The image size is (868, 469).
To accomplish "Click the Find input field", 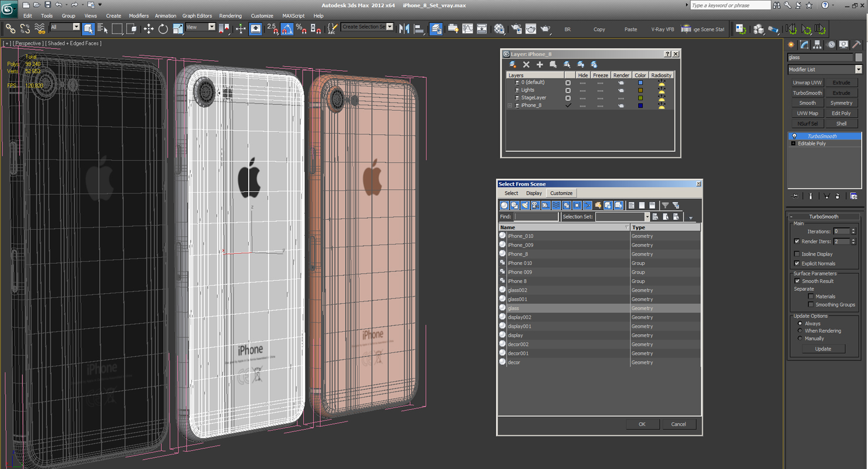I will point(536,217).
